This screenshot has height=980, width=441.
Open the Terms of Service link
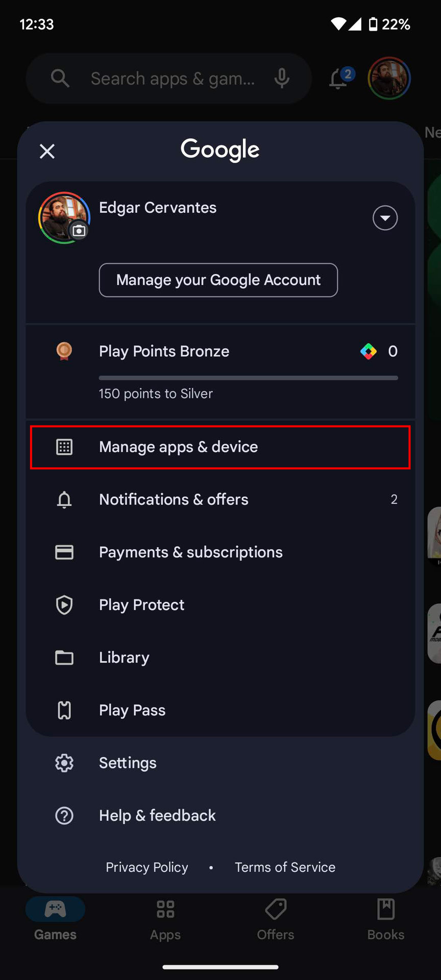[285, 867]
